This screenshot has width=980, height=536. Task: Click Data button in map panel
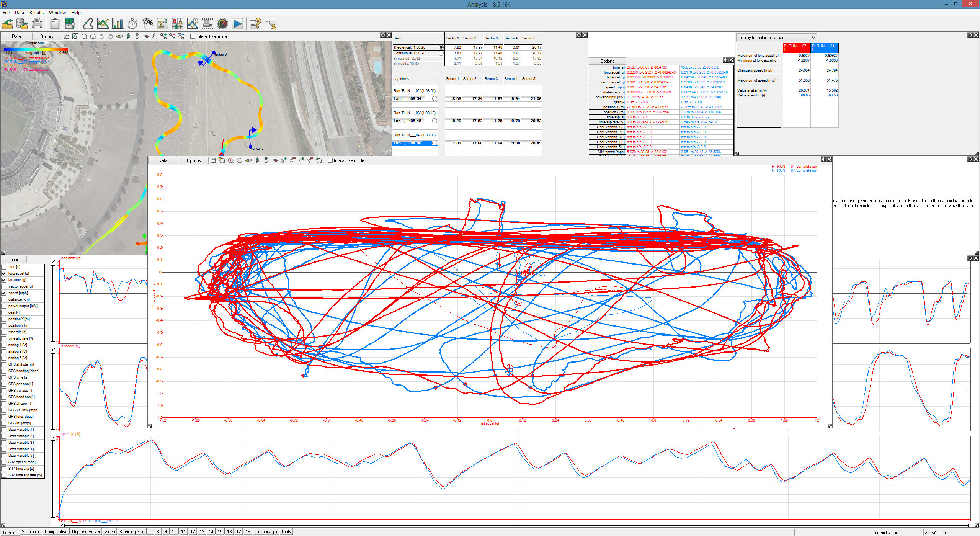(x=16, y=36)
